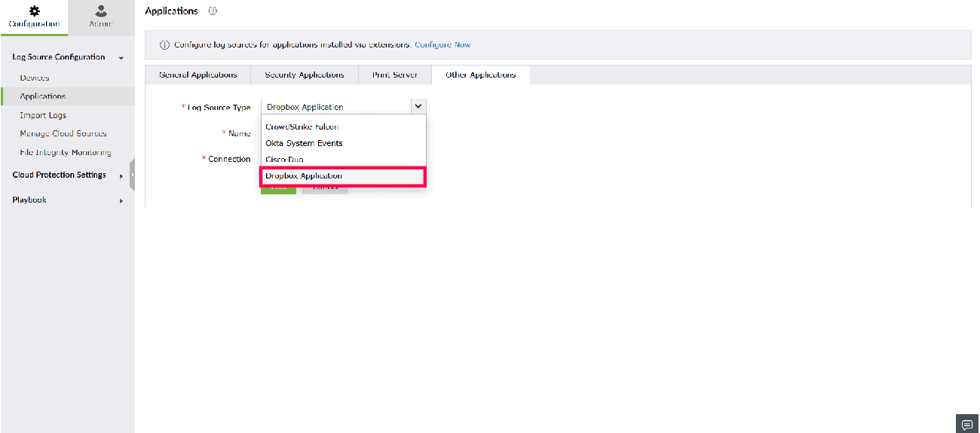Open the Log Source Type dropdown arrow
Image resolution: width=980 pixels, height=433 pixels.
pyautogui.click(x=418, y=107)
